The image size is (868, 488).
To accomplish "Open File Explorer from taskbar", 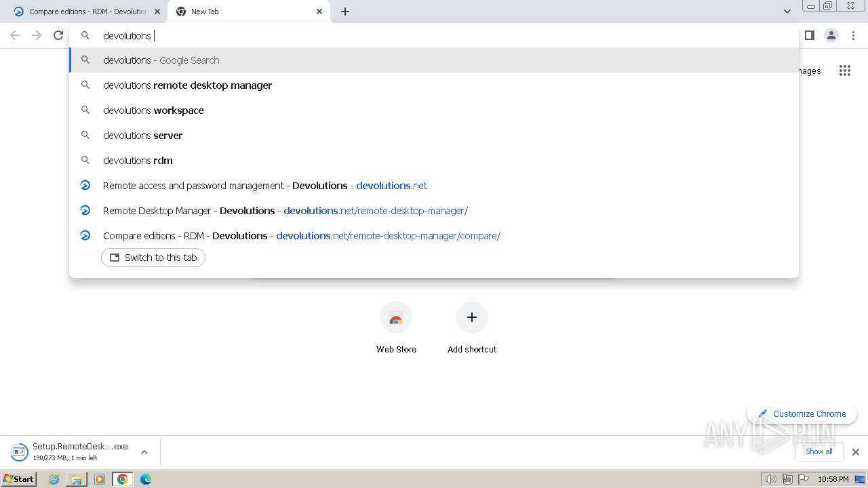I will pyautogui.click(x=77, y=479).
